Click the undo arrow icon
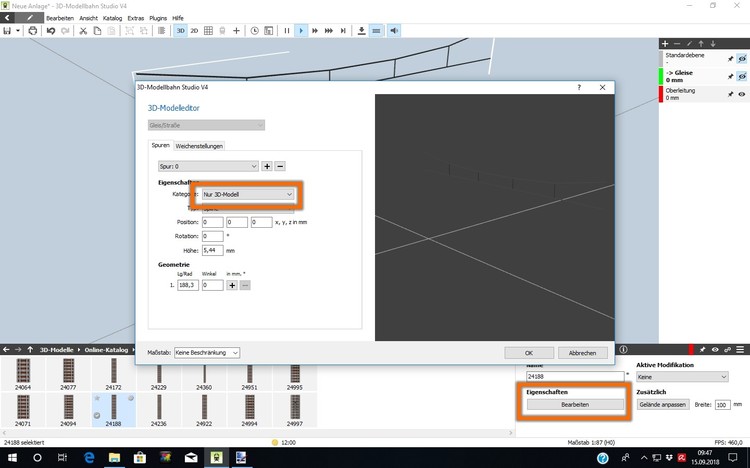This screenshot has width=750, height=468. (x=51, y=31)
